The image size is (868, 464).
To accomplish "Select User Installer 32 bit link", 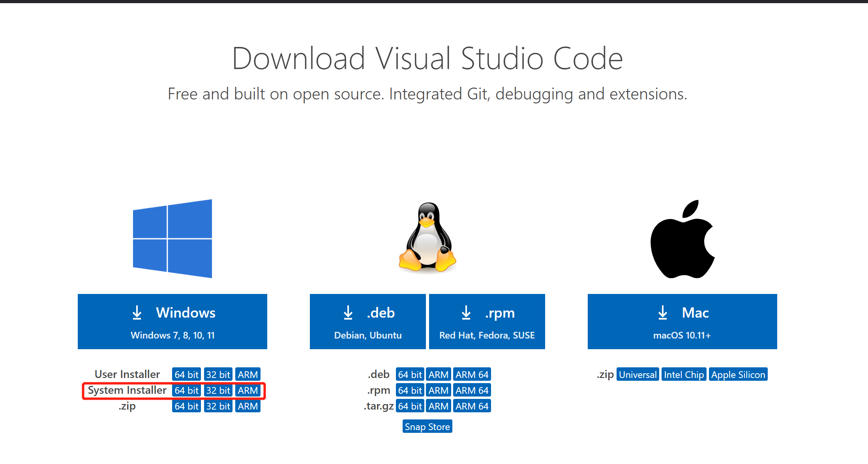I will coord(218,374).
